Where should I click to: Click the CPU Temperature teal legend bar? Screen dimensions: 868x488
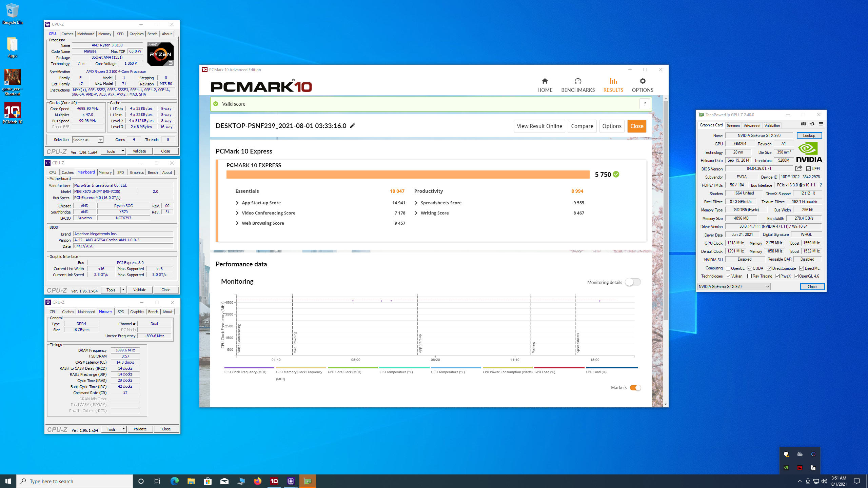(x=404, y=367)
